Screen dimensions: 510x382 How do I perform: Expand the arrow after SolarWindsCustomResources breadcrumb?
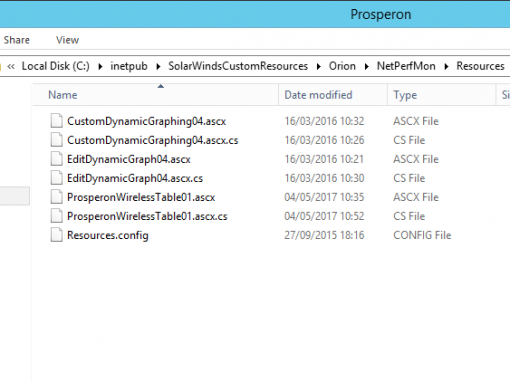(x=319, y=66)
